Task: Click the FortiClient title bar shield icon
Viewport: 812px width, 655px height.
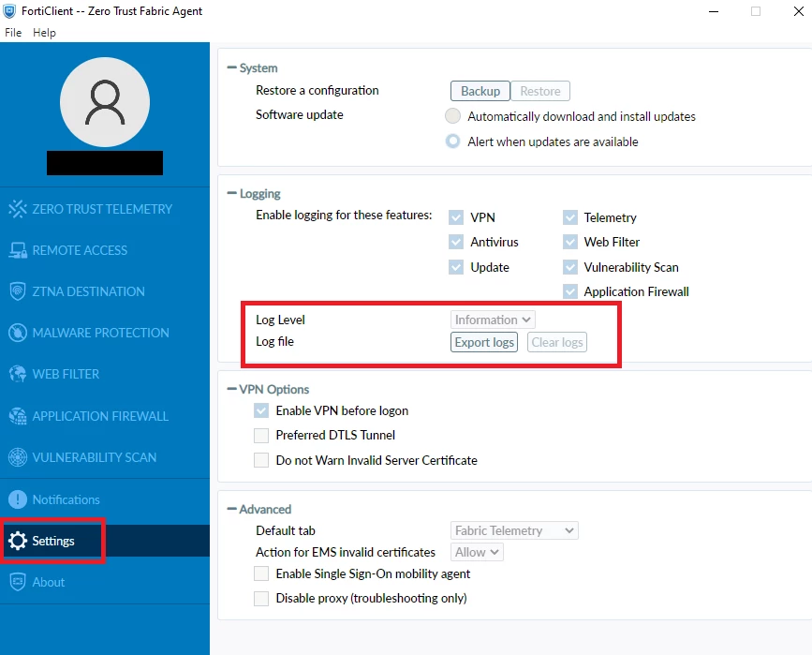Action: 9,11
